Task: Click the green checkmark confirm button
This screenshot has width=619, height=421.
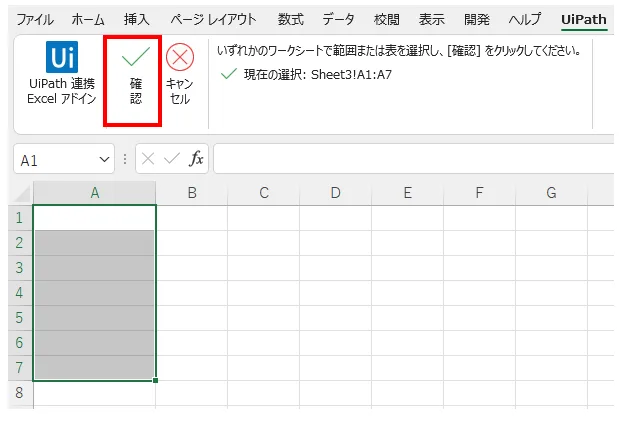Action: (135, 60)
